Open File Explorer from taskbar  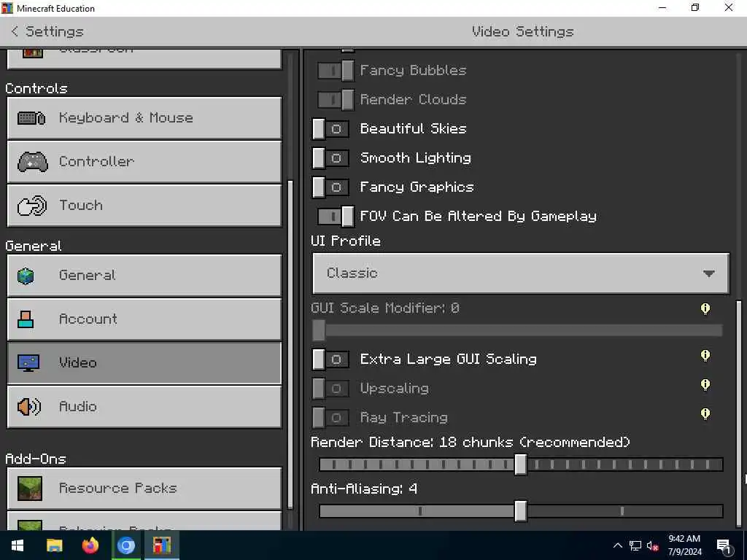click(x=54, y=545)
